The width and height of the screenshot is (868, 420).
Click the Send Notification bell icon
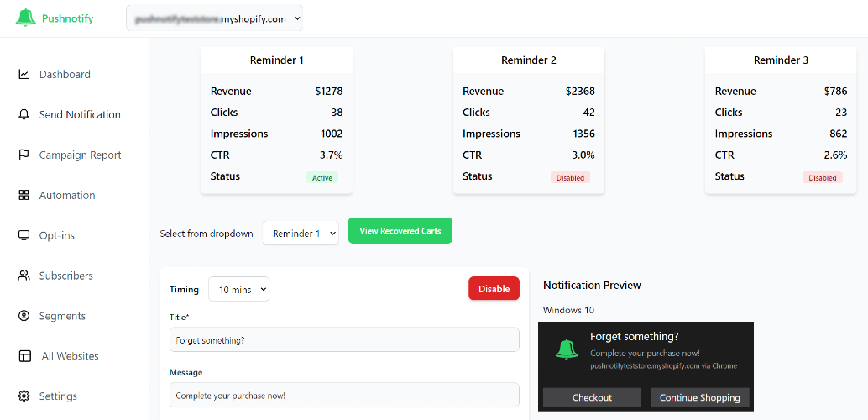pos(24,115)
